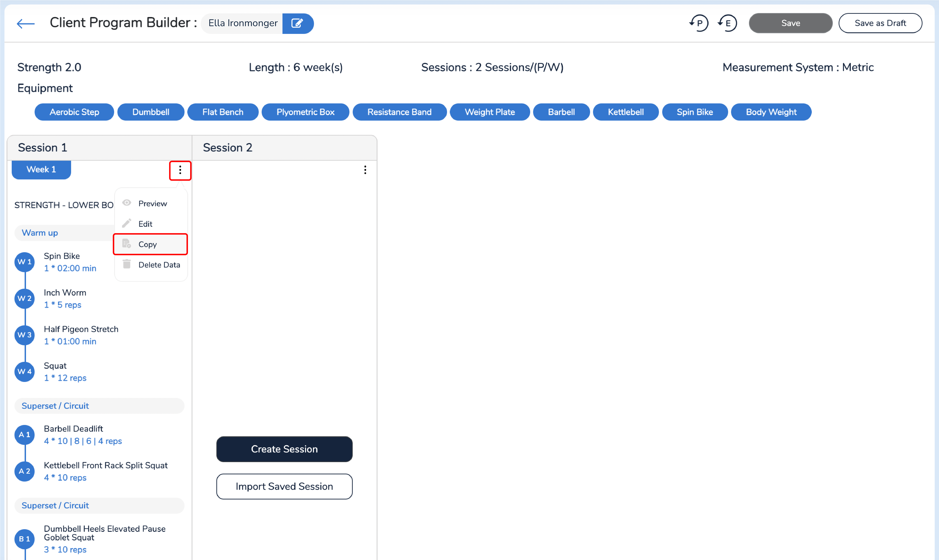
Task: Click the Session 2 column header
Action: point(284,148)
